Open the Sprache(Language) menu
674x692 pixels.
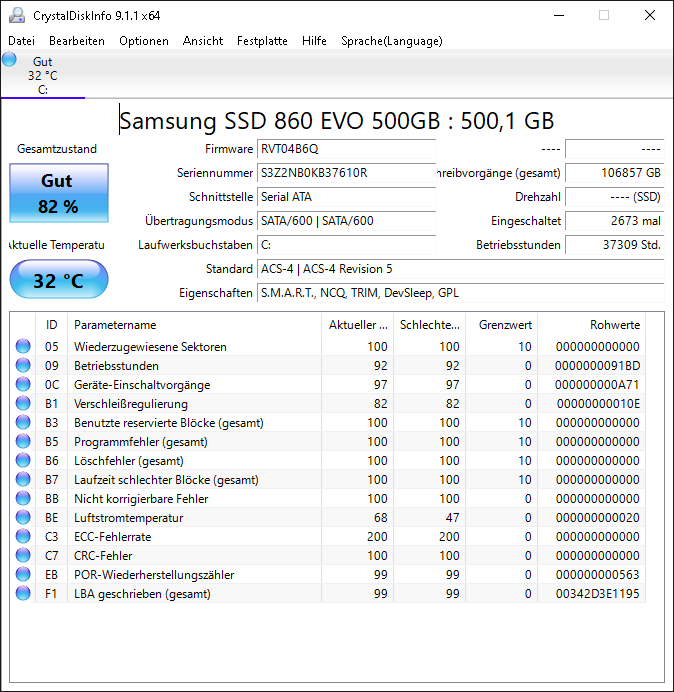click(x=392, y=41)
